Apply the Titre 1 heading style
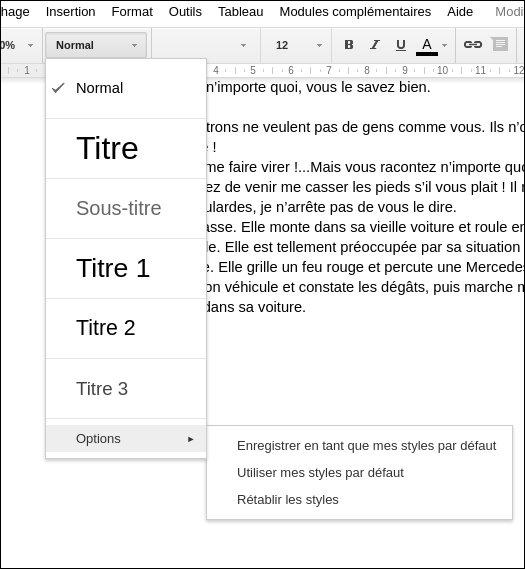Viewport: 525px width, 569px height. click(126, 269)
